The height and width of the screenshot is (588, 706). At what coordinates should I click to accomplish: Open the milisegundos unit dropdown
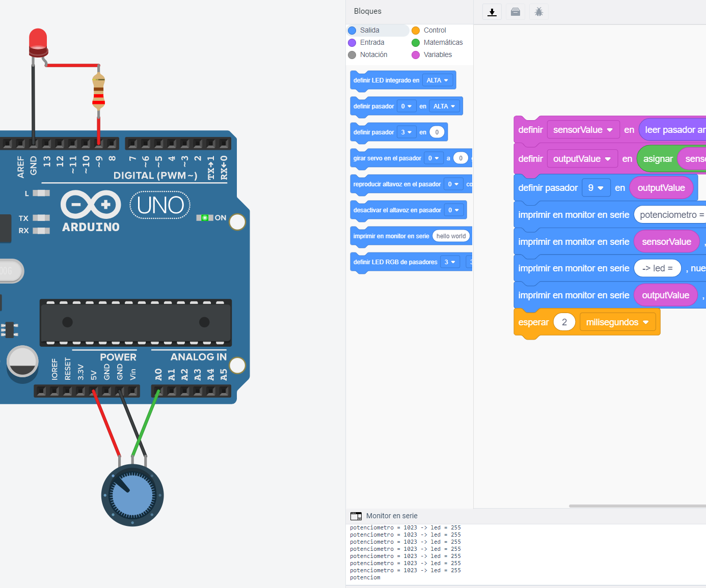pos(617,322)
